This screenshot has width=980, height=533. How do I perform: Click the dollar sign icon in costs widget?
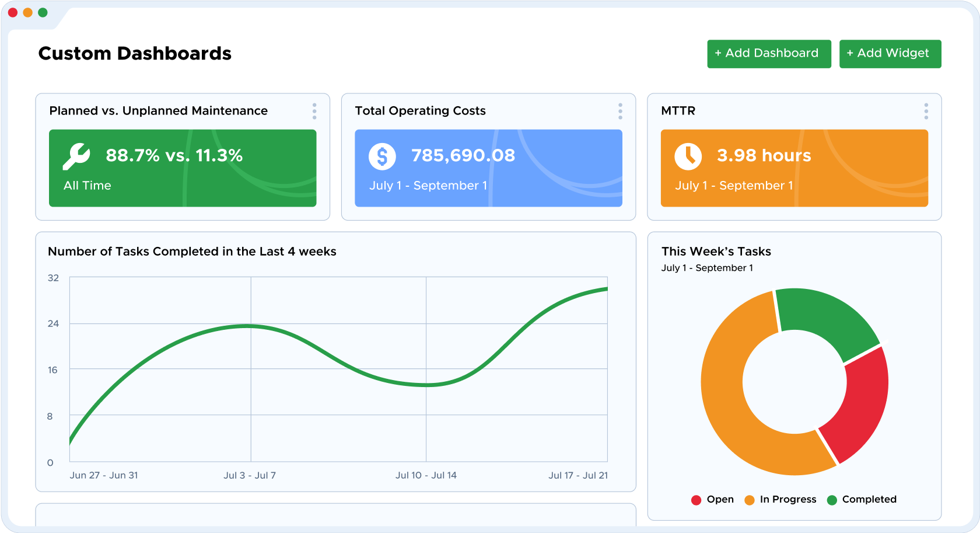382,156
